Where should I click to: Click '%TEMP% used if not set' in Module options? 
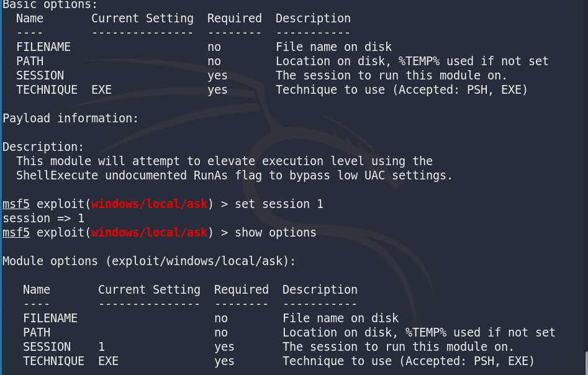[480, 332]
